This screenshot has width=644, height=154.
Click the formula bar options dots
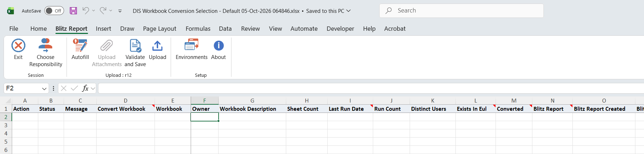(53, 88)
